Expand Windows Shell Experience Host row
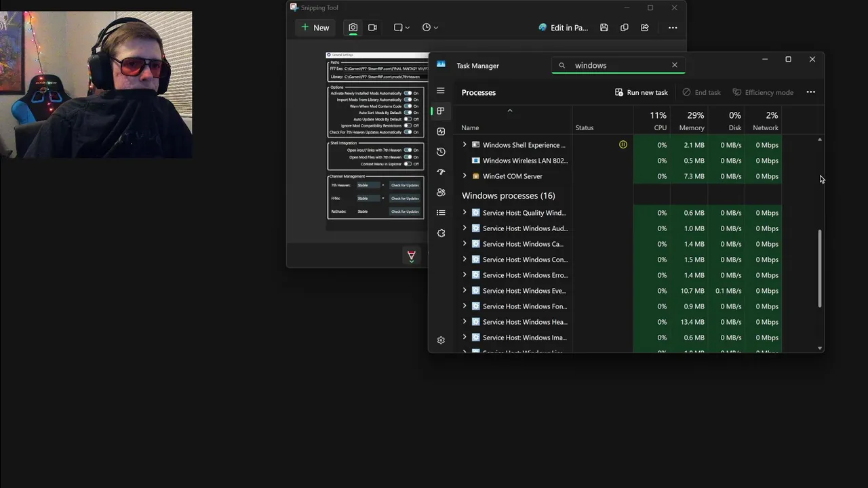 [465, 144]
